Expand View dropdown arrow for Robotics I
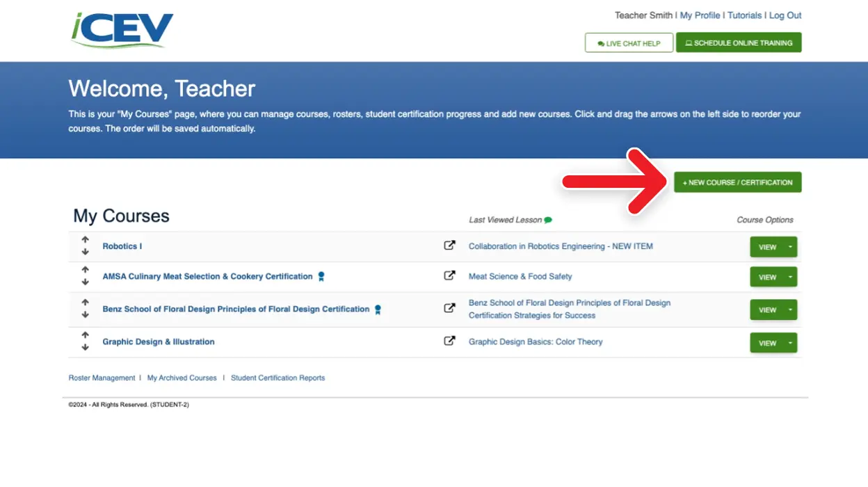Viewport: 868px width, 487px height. [x=790, y=247]
